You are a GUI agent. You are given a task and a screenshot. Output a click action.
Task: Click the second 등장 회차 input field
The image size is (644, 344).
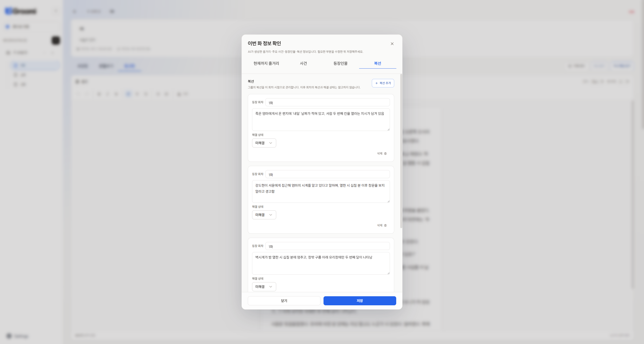[328, 174]
